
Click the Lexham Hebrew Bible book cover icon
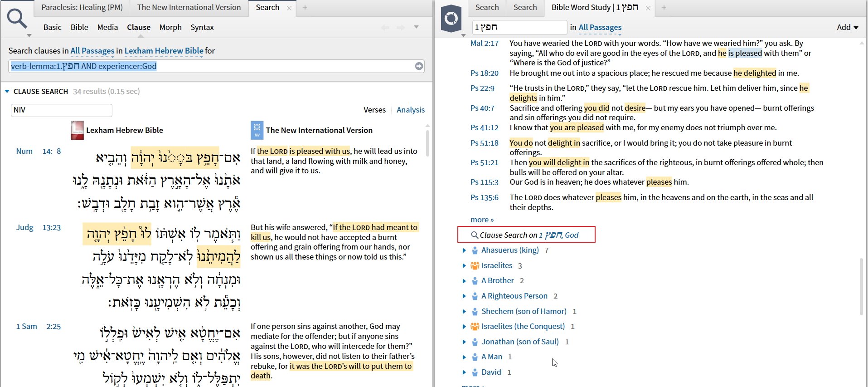click(x=78, y=130)
